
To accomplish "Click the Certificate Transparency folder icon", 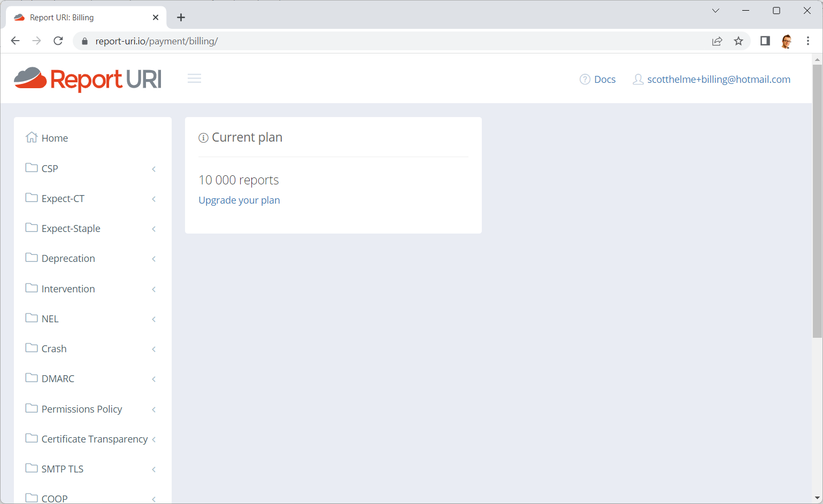I will [x=32, y=438].
